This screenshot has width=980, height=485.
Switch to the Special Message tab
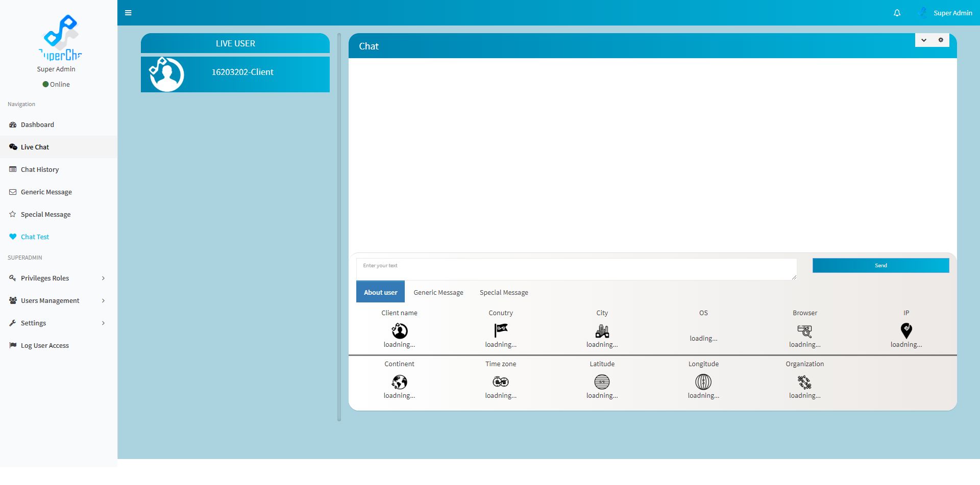(x=504, y=292)
